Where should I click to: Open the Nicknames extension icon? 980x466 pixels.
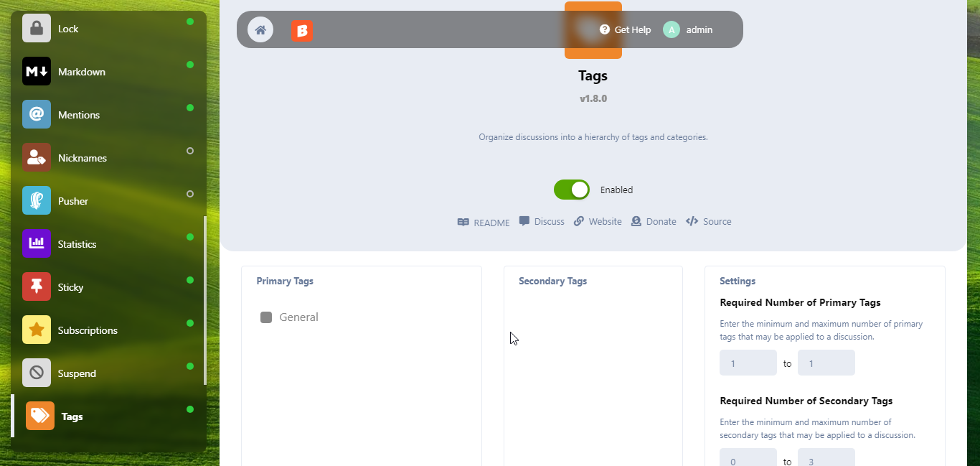click(37, 157)
